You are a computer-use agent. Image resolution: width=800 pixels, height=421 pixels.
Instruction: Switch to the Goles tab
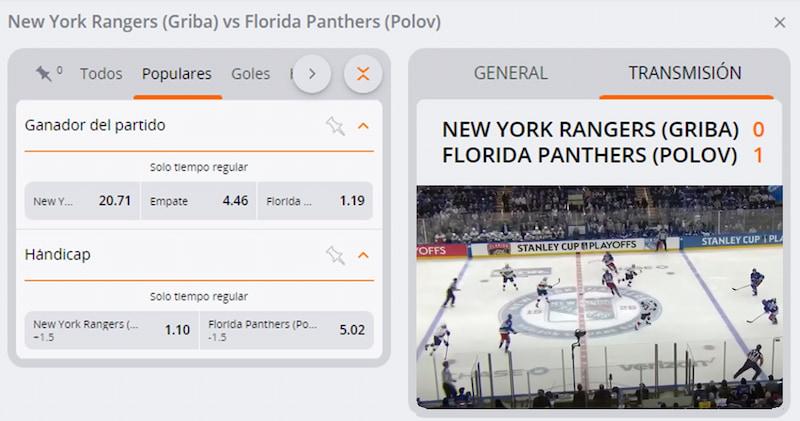(251, 74)
